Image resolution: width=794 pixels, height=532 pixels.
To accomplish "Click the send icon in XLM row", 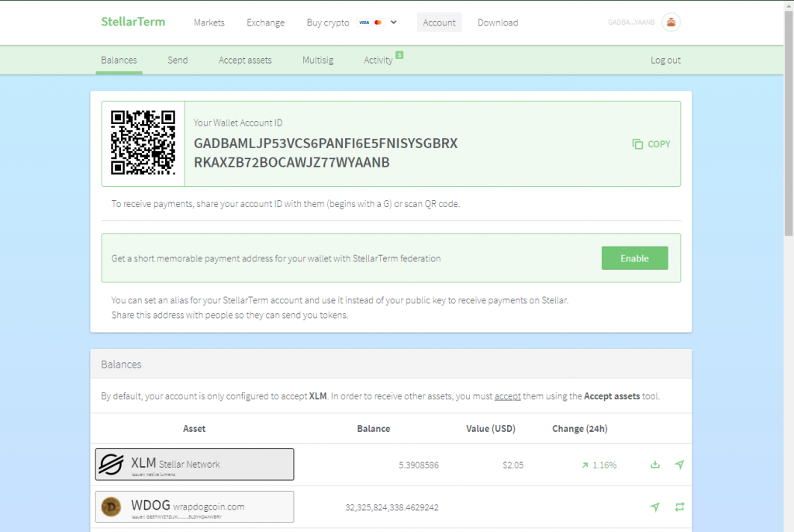I will tap(679, 465).
